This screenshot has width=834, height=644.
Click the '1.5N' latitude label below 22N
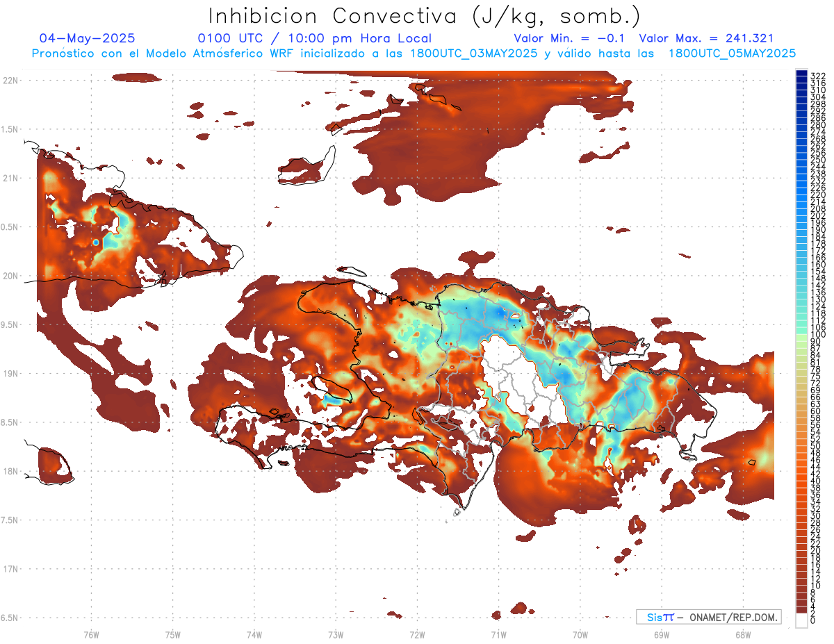[10, 129]
